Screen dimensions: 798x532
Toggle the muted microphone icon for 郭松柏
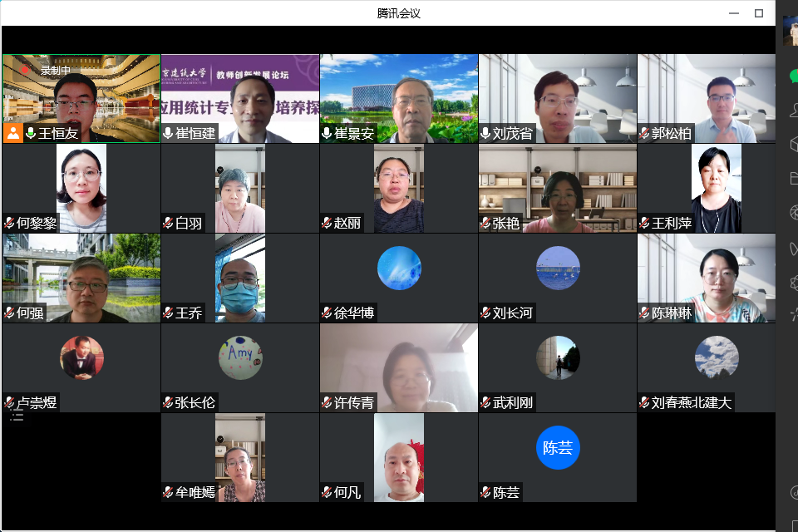(x=644, y=133)
